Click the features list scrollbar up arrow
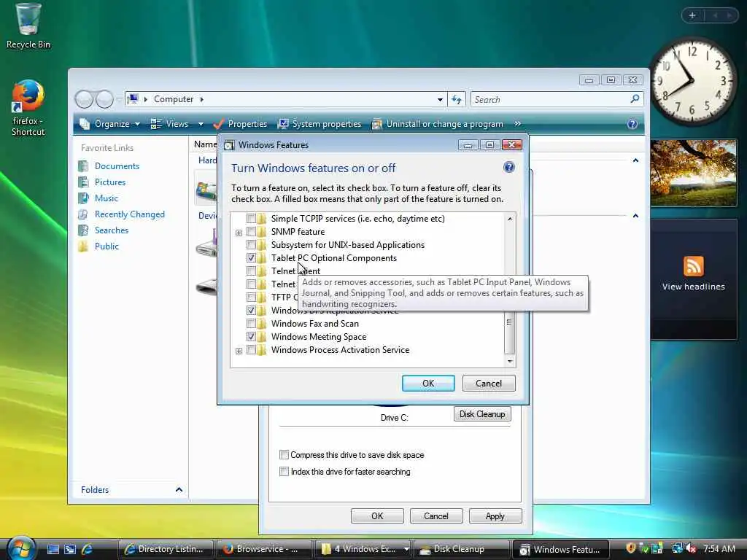747x560 pixels. pyautogui.click(x=510, y=219)
